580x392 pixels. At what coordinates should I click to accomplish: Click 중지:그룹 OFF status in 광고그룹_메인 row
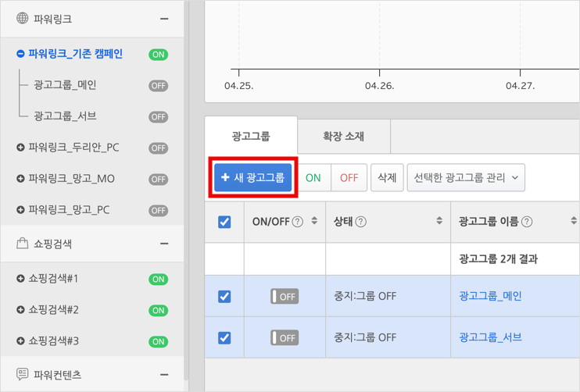point(365,296)
